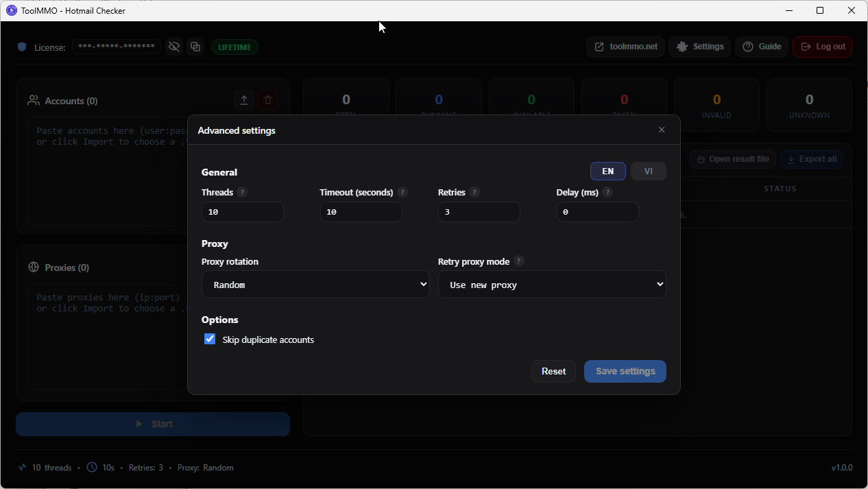Expand the Retry proxy mode dropdown
This screenshot has height=489, width=868.
point(552,285)
